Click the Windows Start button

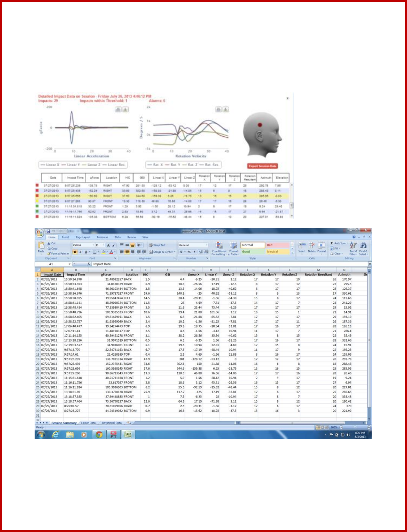coord(41,434)
